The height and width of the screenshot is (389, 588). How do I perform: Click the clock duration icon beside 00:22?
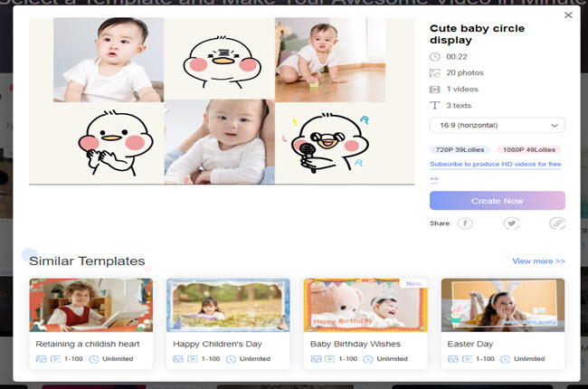click(x=436, y=57)
